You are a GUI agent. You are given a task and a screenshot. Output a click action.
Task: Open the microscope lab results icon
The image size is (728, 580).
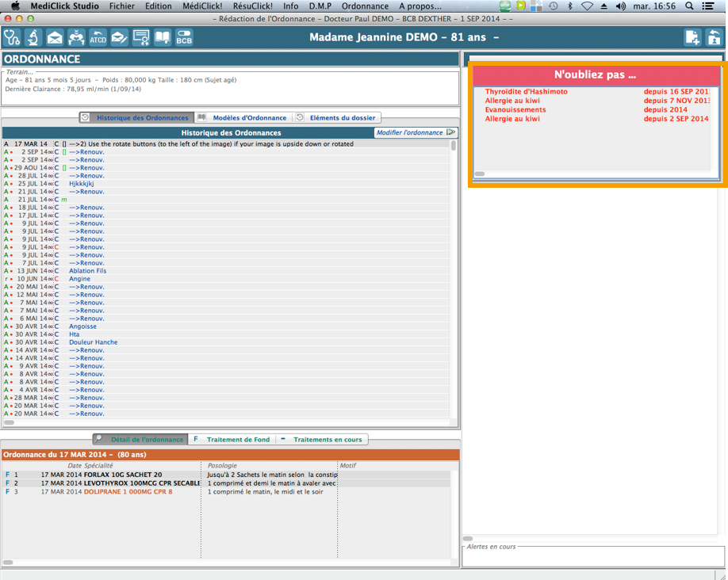click(33, 37)
